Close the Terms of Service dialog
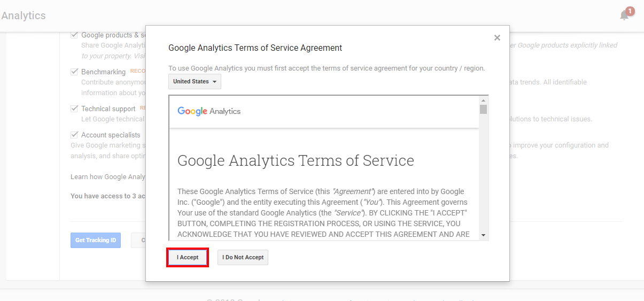 [x=497, y=37]
